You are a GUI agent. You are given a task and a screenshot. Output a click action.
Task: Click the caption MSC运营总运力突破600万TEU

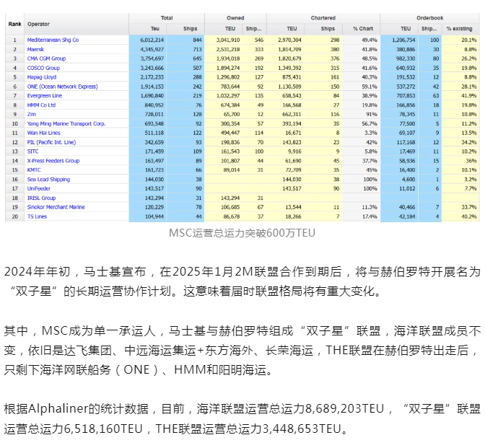242,233
